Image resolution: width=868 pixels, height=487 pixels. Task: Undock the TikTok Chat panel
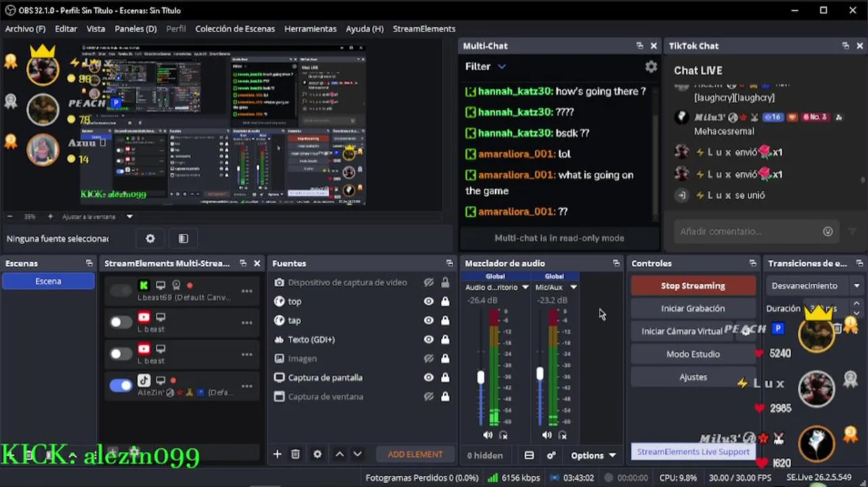pyautogui.click(x=845, y=46)
